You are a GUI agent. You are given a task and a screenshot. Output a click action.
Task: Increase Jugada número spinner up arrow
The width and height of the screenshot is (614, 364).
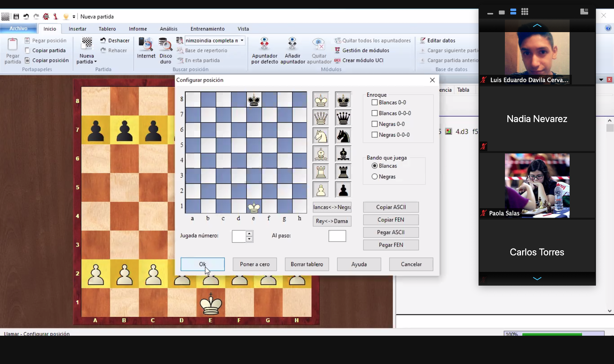[x=249, y=234]
